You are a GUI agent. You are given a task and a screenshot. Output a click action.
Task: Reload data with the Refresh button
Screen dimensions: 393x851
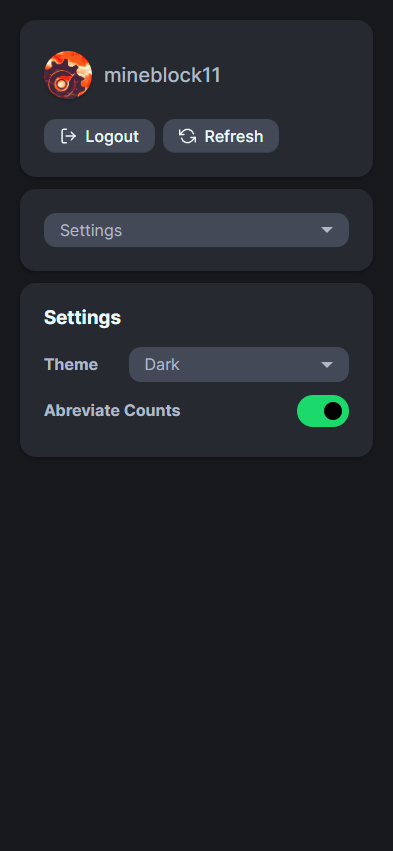point(221,136)
